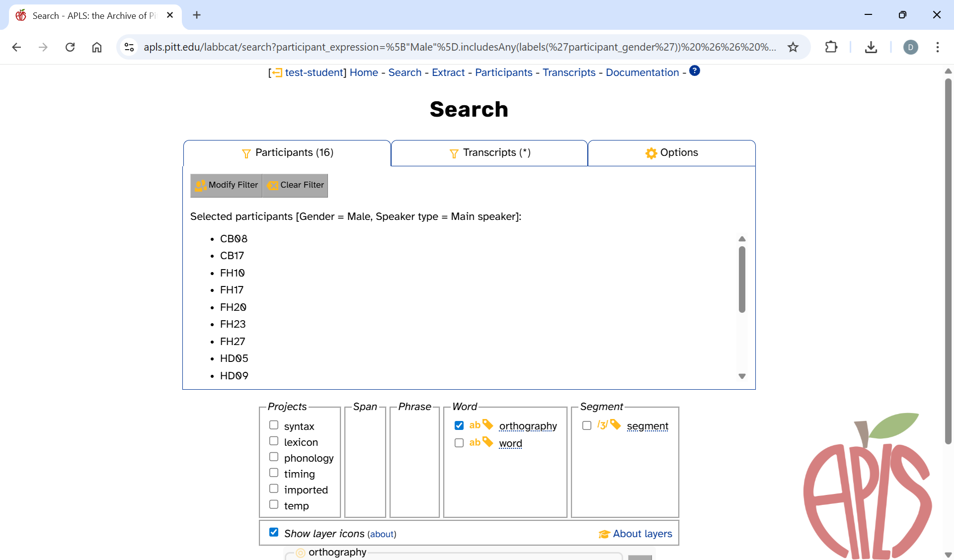Open the About layers link

click(x=642, y=534)
